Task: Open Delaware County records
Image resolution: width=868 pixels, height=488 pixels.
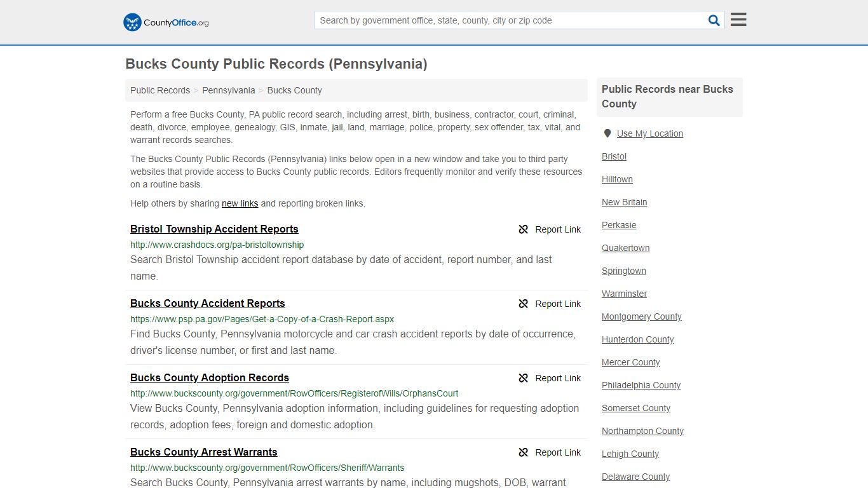Action: point(635,477)
